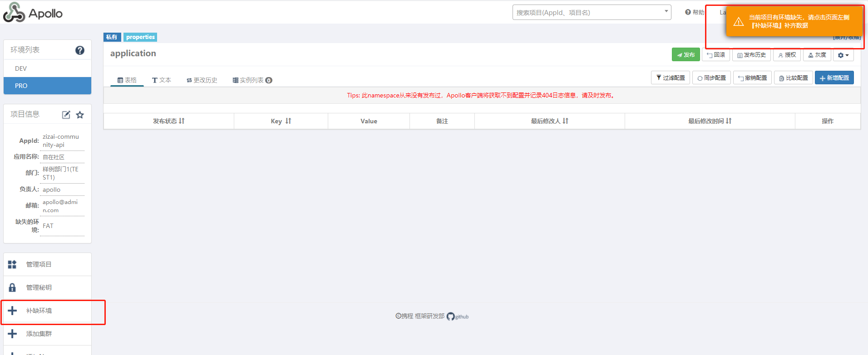This screenshot has height=355, width=868.
Task: Click 添加集群 sidebar item
Action: [47, 334]
